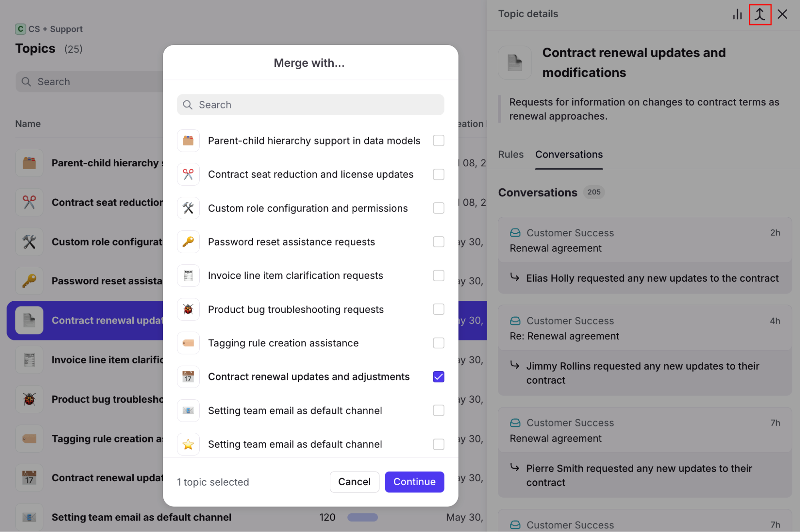Close the Topic details panel
This screenshot has height=532, width=800.
pyautogui.click(x=782, y=14)
